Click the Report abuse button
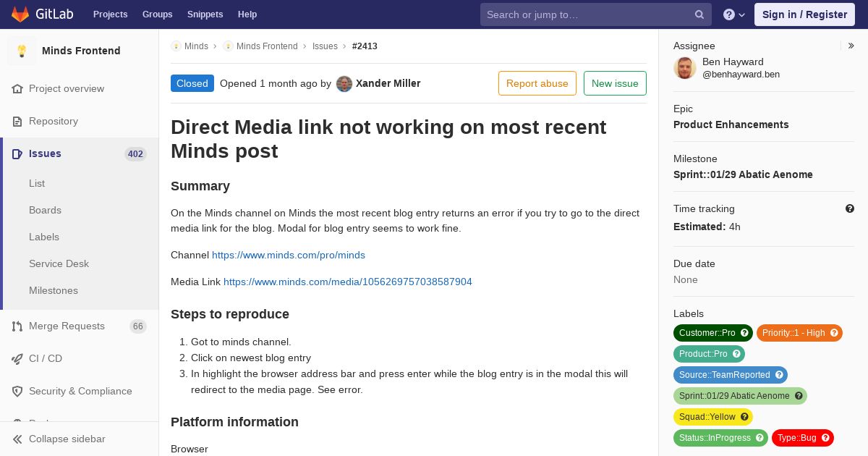The width and height of the screenshot is (868, 456). pos(537,83)
